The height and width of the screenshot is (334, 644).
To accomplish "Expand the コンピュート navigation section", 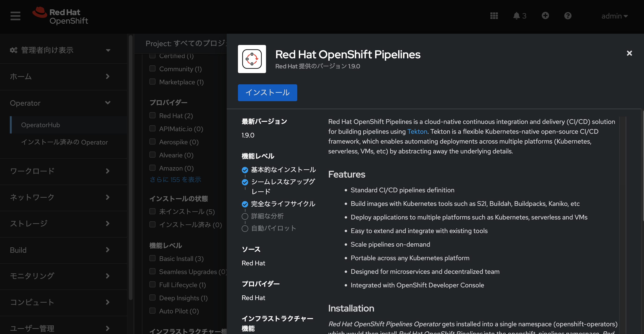I will coord(63,303).
